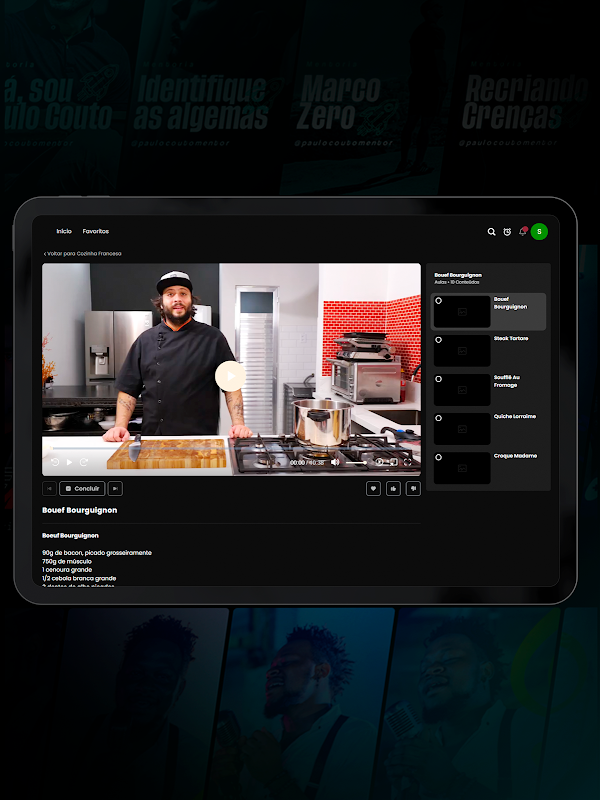
Task: Open playback speed icon in video controls
Action: coord(379,462)
